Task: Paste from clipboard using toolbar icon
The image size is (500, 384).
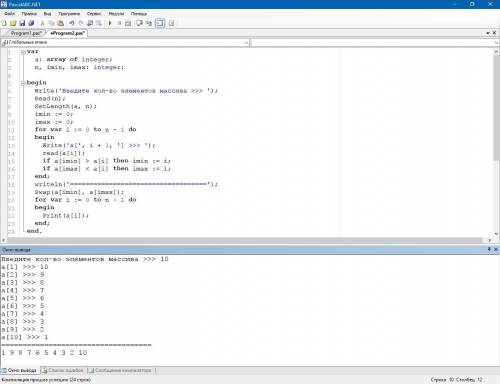Action: pyautogui.click(x=61, y=23)
